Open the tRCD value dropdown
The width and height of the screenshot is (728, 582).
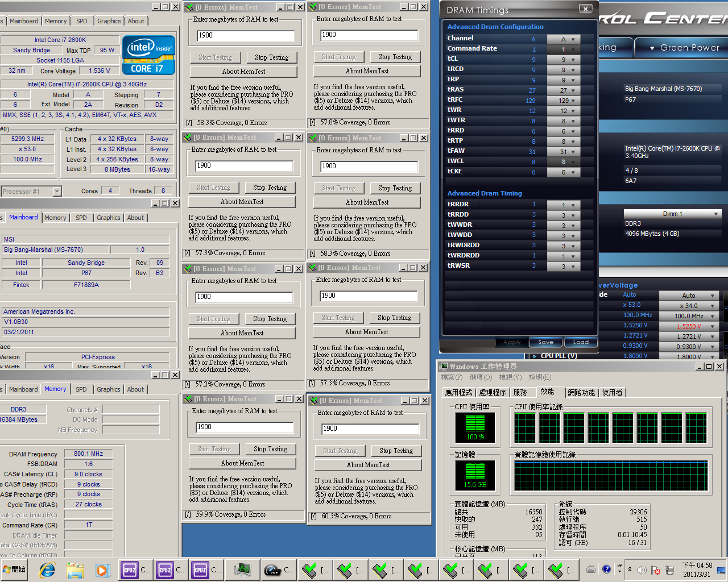pyautogui.click(x=563, y=70)
